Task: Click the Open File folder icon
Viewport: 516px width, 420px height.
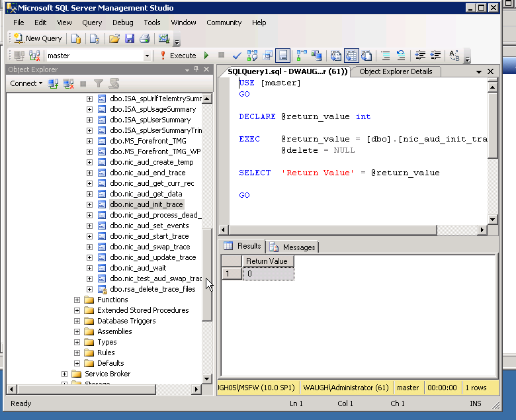Action: pyautogui.click(x=114, y=38)
